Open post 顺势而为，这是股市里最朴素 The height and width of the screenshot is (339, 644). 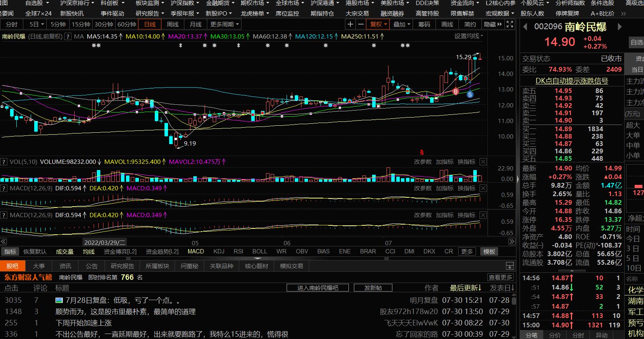[125, 312]
